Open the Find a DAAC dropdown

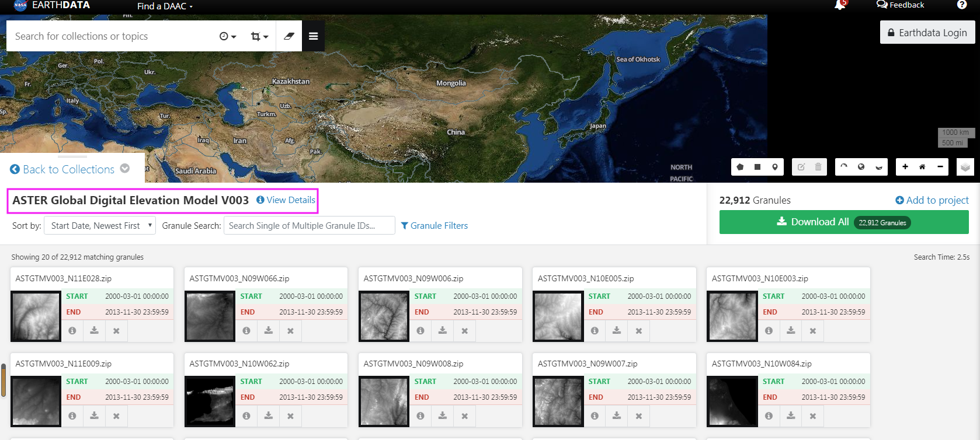[165, 6]
